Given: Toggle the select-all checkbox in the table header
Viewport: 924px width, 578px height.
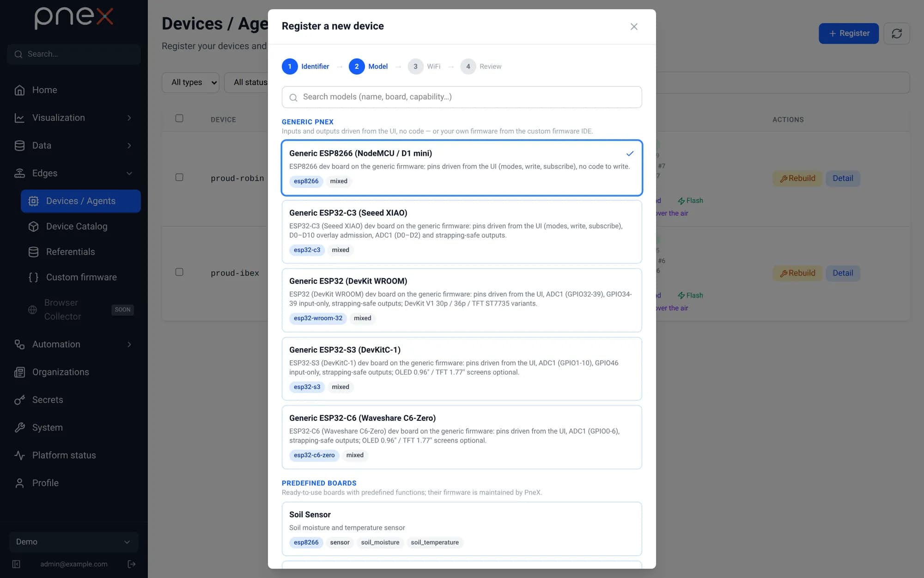Looking at the screenshot, I should [179, 118].
